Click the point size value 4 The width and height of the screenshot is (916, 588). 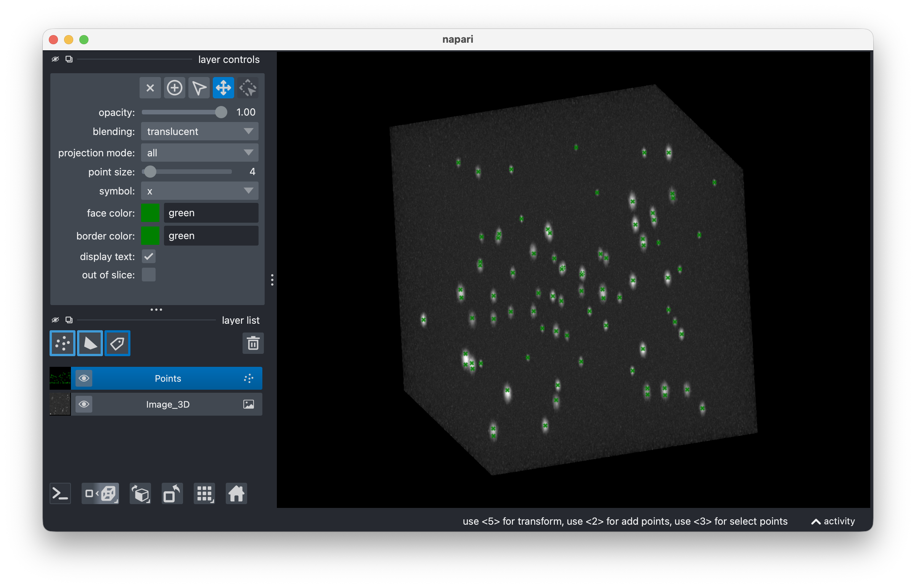click(x=252, y=172)
